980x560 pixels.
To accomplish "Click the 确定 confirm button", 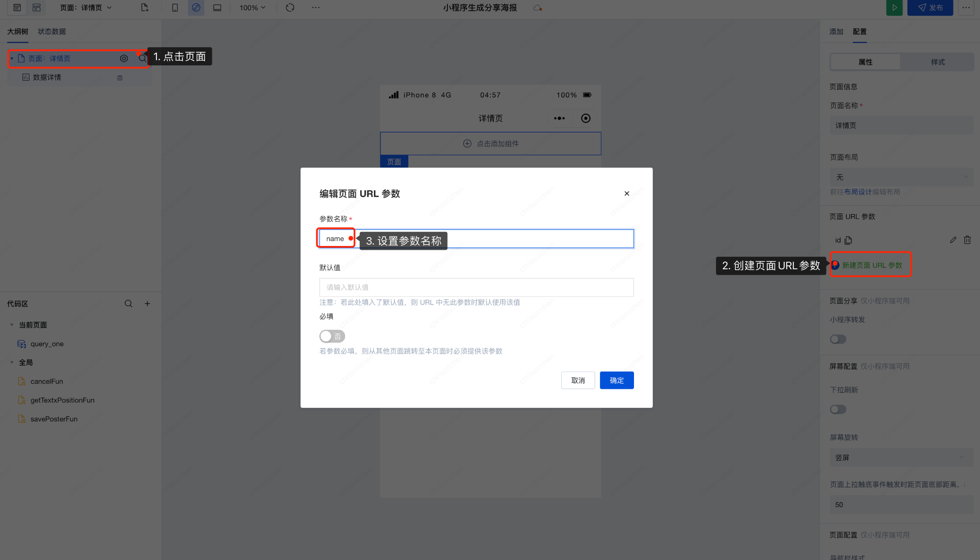I will point(616,380).
